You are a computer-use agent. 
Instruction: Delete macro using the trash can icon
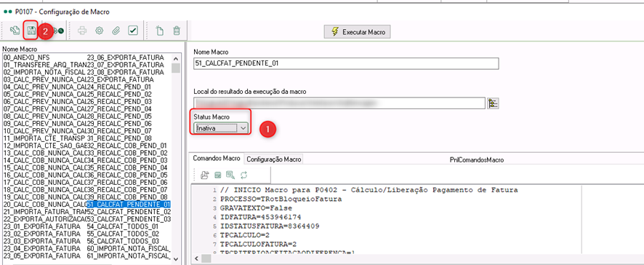177,31
